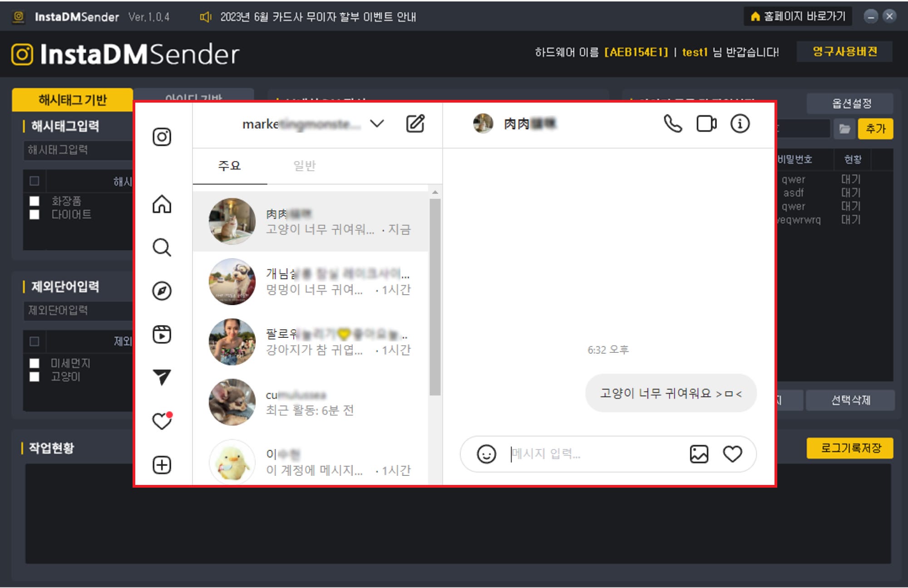Image resolution: width=908 pixels, height=588 pixels.
Task: Click the 肉肉 profile avatar in chat header
Action: coord(483,124)
